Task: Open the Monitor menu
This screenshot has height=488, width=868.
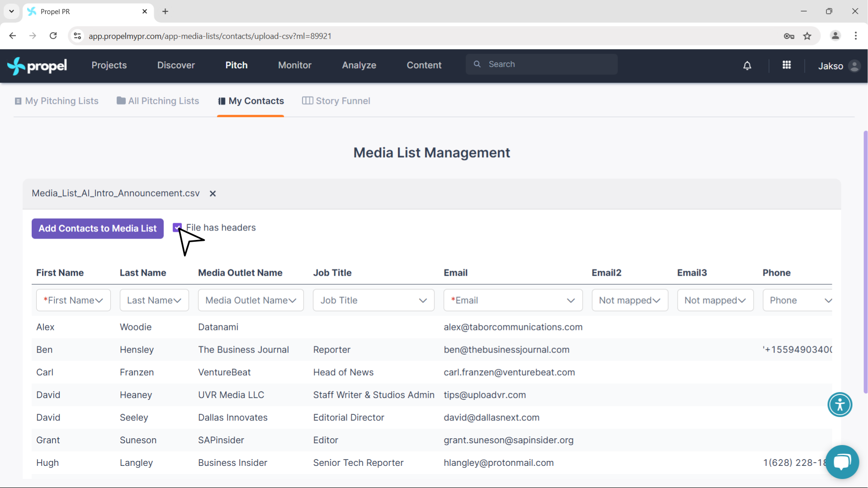Action: click(x=295, y=65)
